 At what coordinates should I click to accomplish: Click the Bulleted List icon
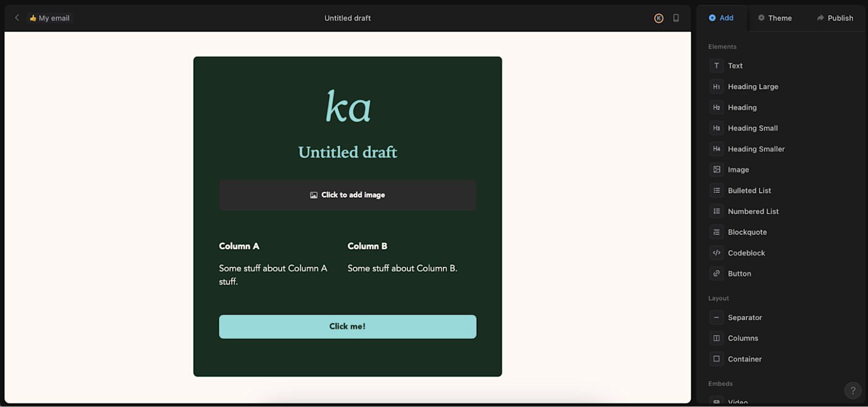click(717, 190)
